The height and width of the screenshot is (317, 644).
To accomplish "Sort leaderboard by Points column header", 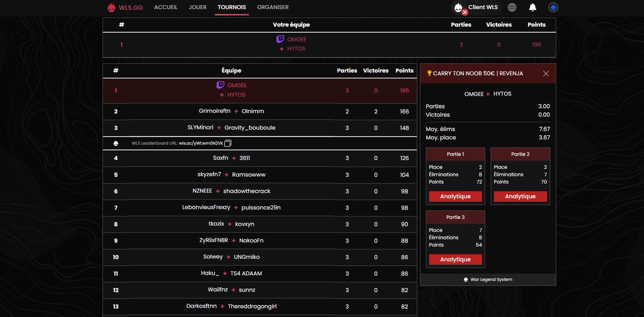I will 404,70.
